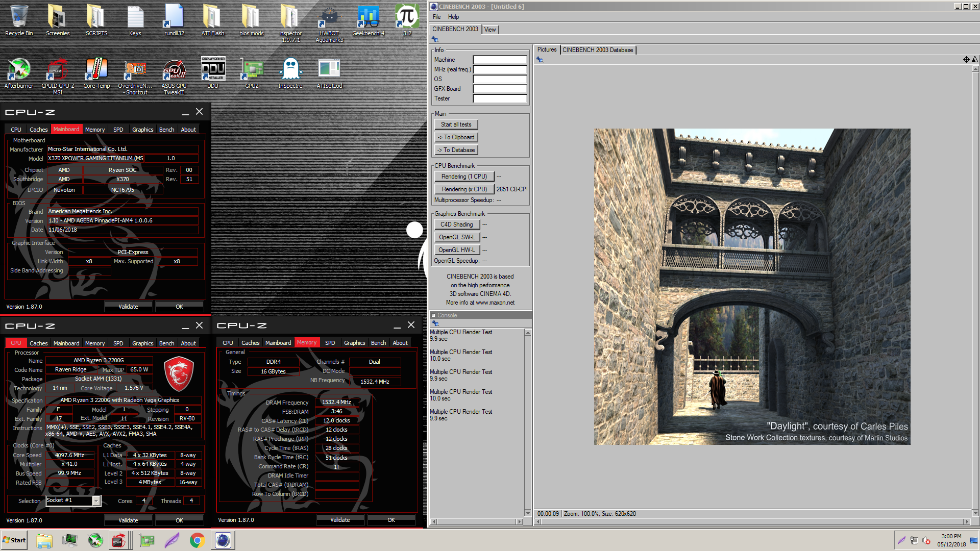Click the pin icon in Pictures panel
Viewport: 980px width, 551px height.
coord(540,60)
